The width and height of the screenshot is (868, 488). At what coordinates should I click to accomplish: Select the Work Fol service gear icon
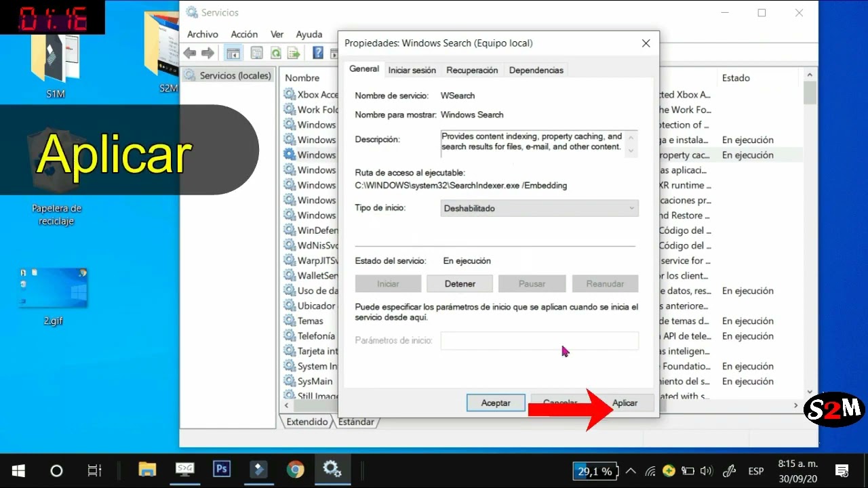290,109
